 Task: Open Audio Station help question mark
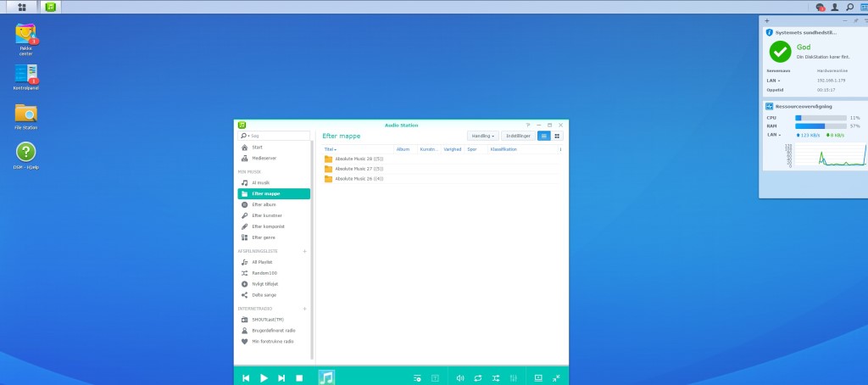tap(527, 126)
